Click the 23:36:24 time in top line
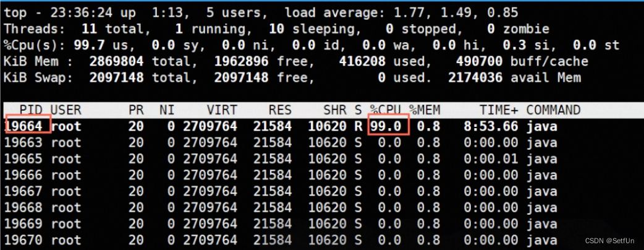Image resolution: width=644 pixels, height=250 pixels. pos(82,13)
